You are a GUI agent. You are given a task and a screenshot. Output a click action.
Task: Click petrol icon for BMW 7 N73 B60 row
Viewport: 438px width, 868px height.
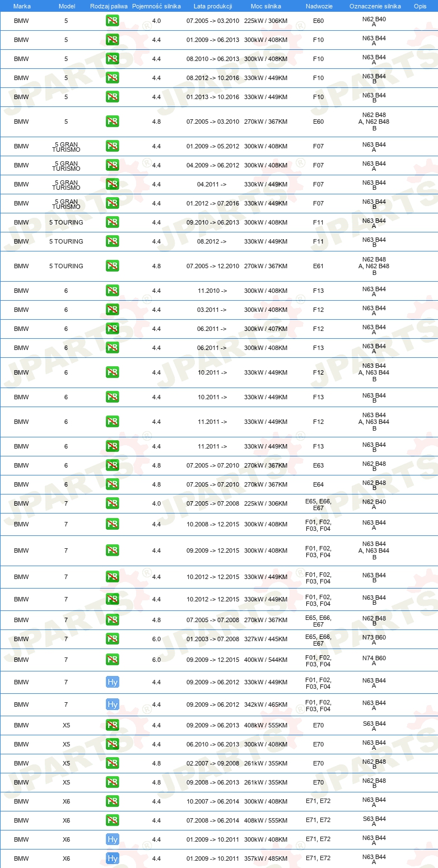coord(112,639)
